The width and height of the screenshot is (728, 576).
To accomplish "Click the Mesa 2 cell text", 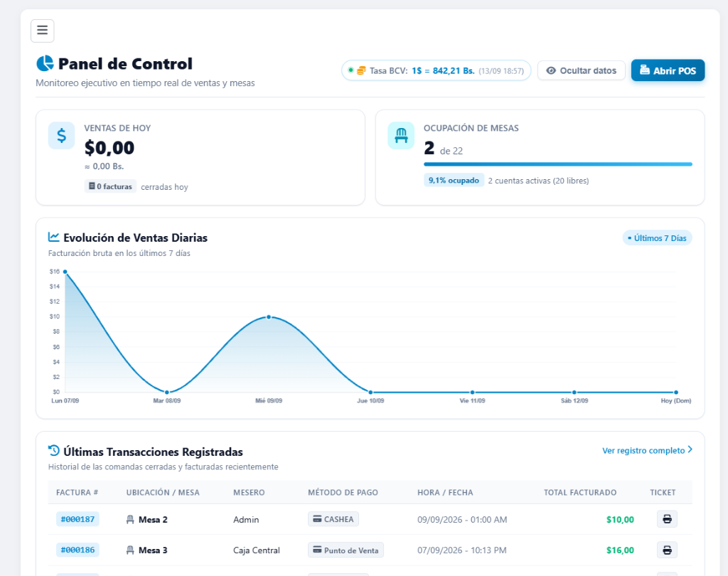I will coord(154,520).
